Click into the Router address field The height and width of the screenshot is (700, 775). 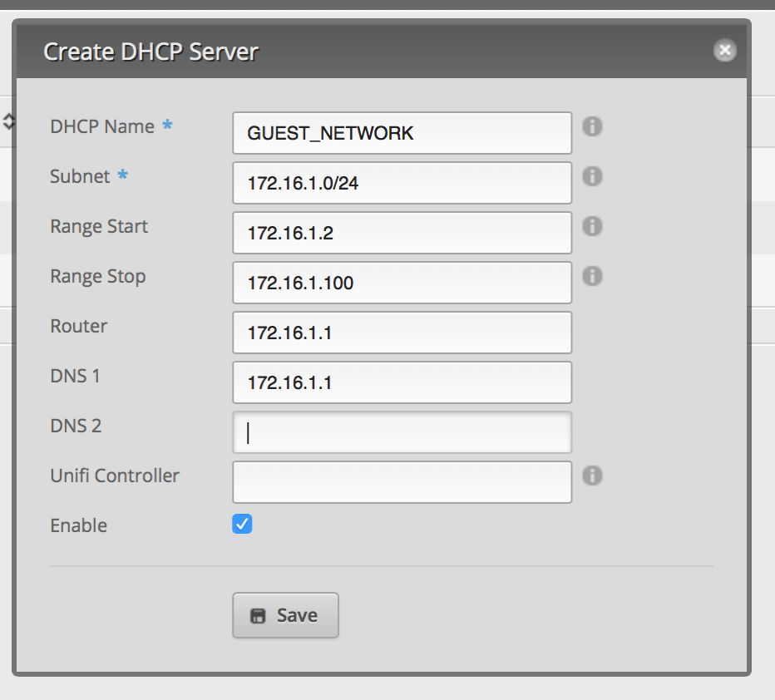pos(402,333)
